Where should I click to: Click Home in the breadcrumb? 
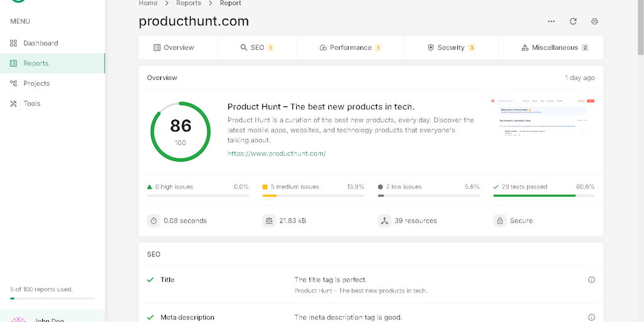(x=148, y=4)
